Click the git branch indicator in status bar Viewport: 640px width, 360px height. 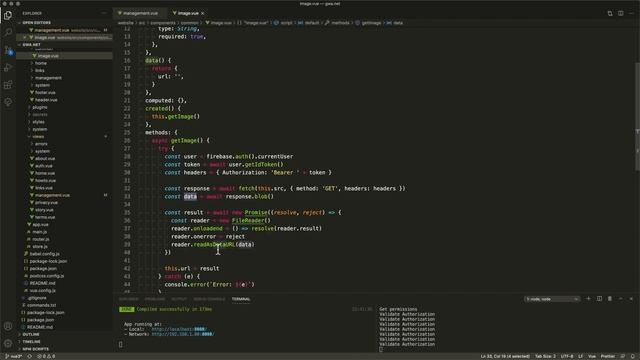[x=14, y=356]
